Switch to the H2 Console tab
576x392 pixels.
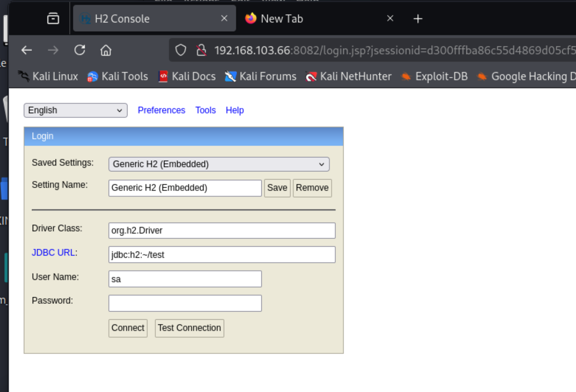(155, 19)
